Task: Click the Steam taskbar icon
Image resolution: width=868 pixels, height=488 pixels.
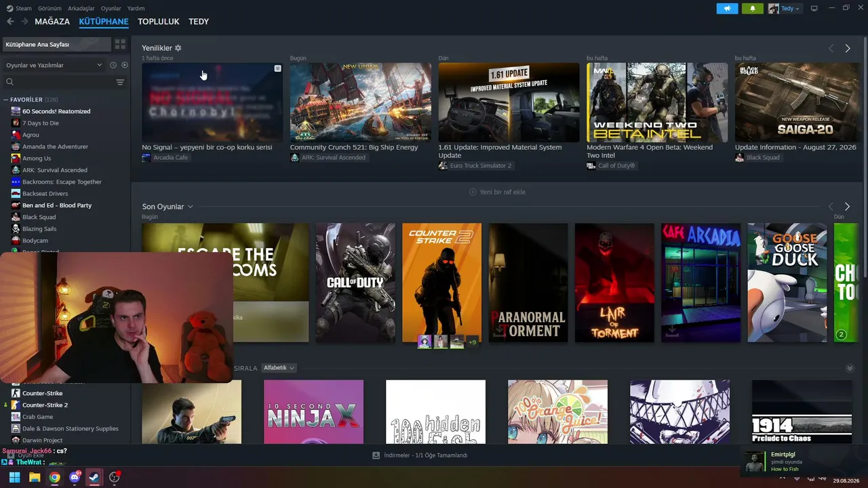Action: point(94,477)
